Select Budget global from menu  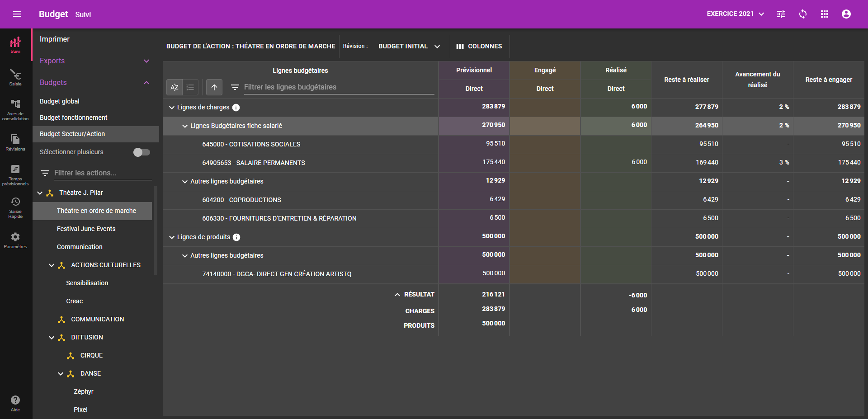tap(59, 101)
